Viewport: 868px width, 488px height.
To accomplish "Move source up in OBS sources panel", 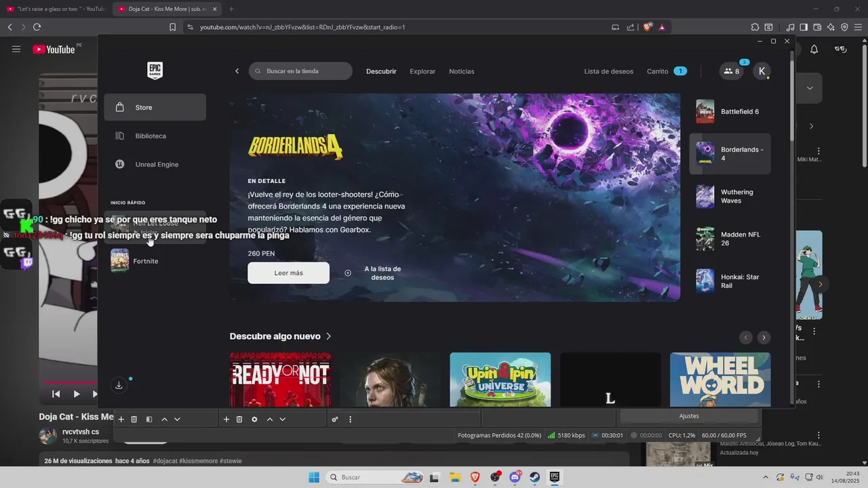I will 270,420.
